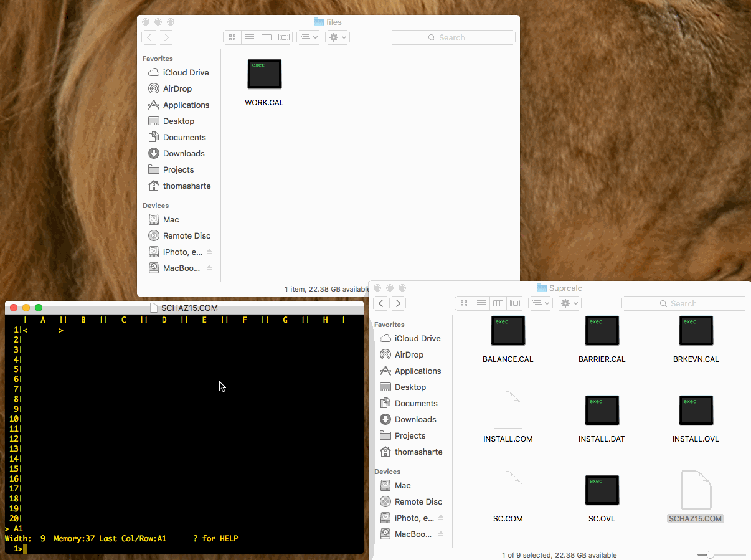The image size is (751, 560).
Task: Go back in Suprcalc window
Action: click(x=381, y=303)
